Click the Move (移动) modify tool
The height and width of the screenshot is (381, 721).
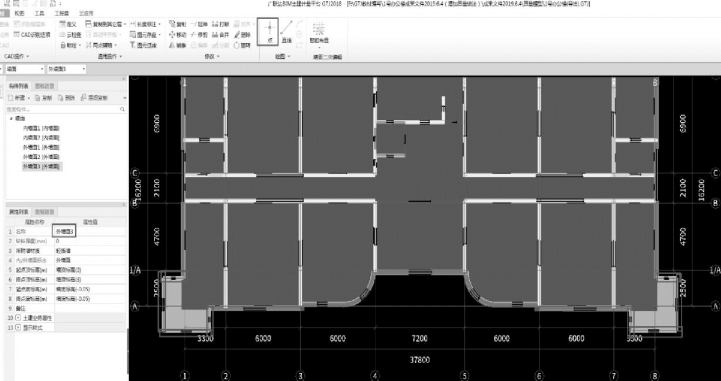(177, 34)
